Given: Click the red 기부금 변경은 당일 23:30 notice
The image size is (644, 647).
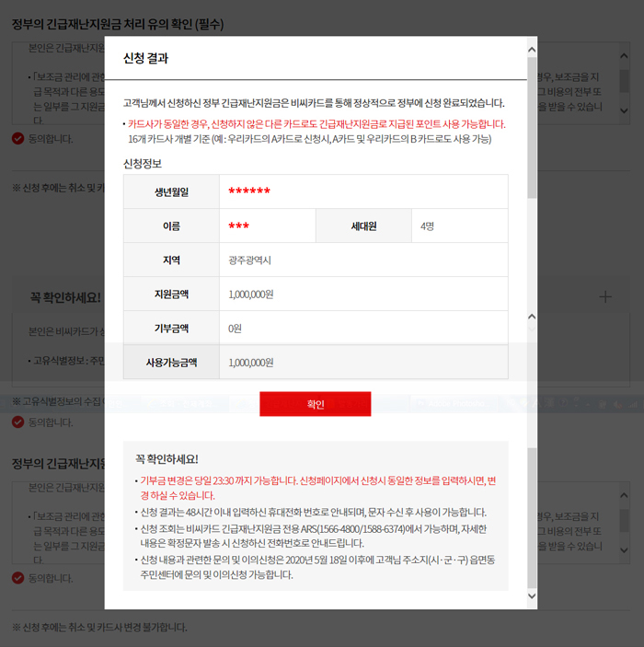Looking at the screenshot, I should [318, 488].
